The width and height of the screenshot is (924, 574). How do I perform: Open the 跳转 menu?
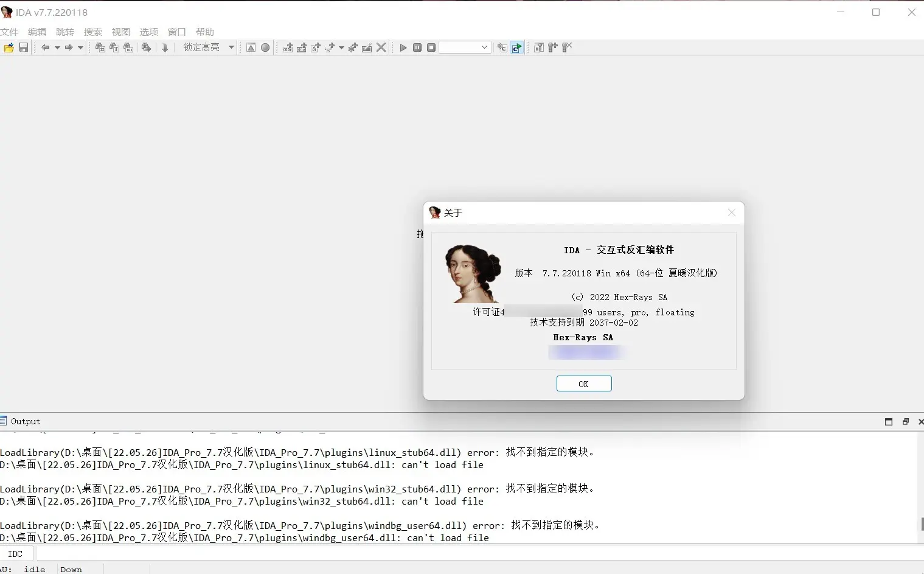pos(65,32)
